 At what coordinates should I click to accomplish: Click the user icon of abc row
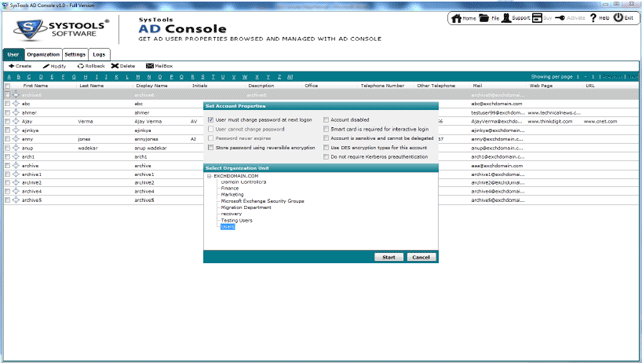click(16, 104)
